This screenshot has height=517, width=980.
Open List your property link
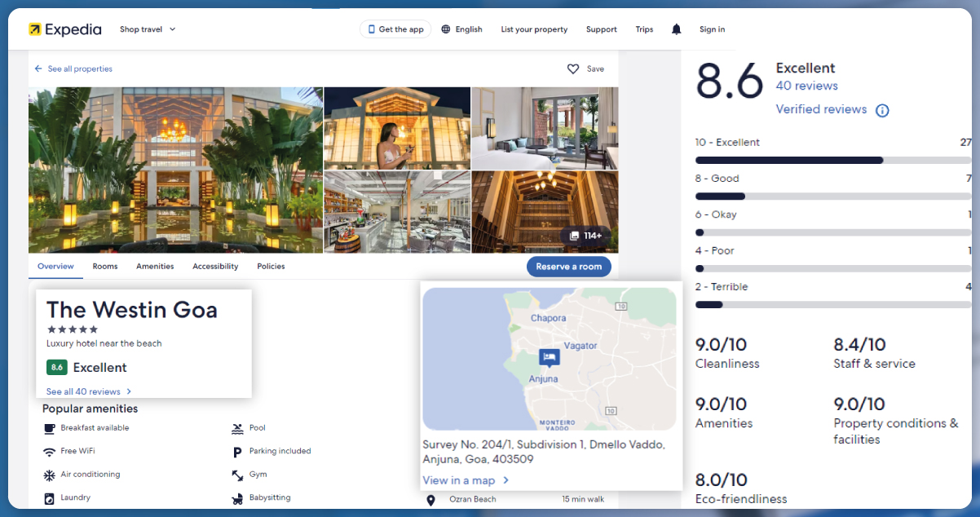coord(534,29)
